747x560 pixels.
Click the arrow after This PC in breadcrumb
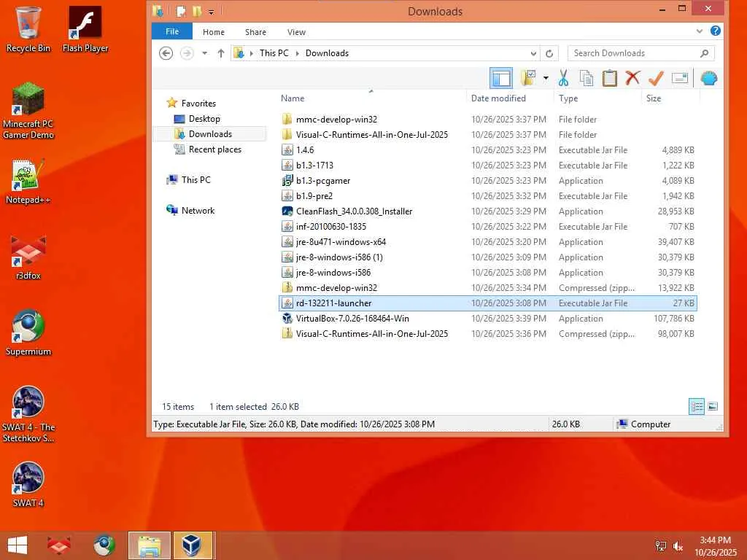pyautogui.click(x=298, y=53)
